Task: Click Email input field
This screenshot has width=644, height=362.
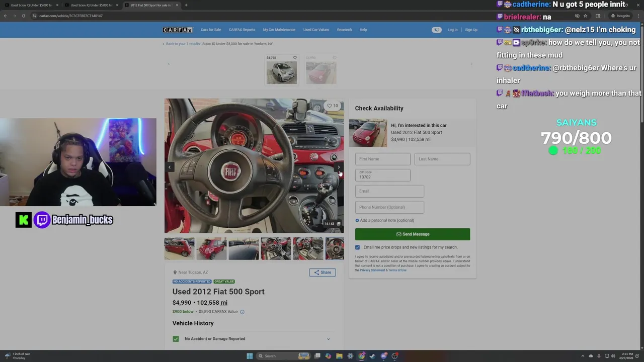Action: (x=390, y=191)
